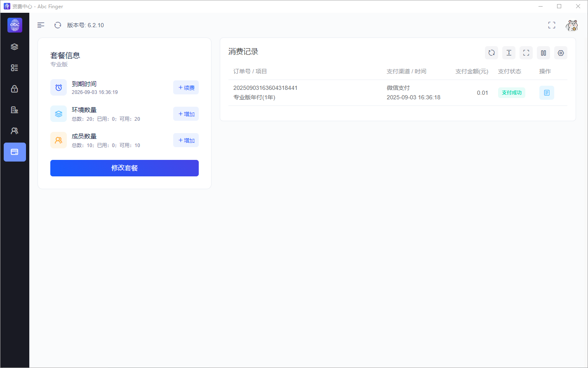Click the refresh icon beside version number

coord(58,25)
